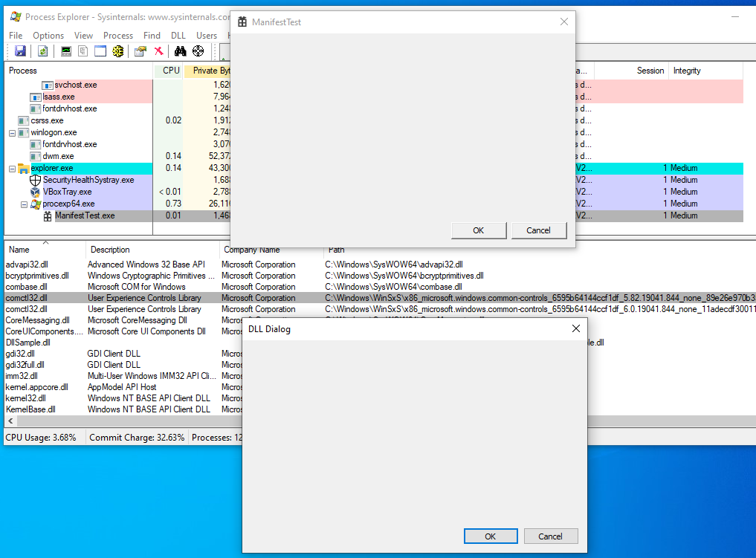
Task: Sort by the Session column header
Action: click(x=632, y=71)
